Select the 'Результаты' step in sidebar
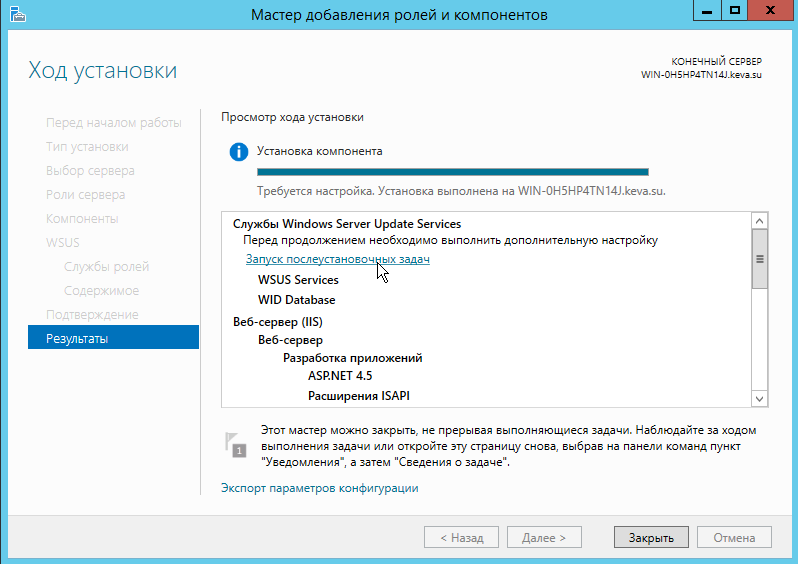798x564 pixels. point(113,338)
